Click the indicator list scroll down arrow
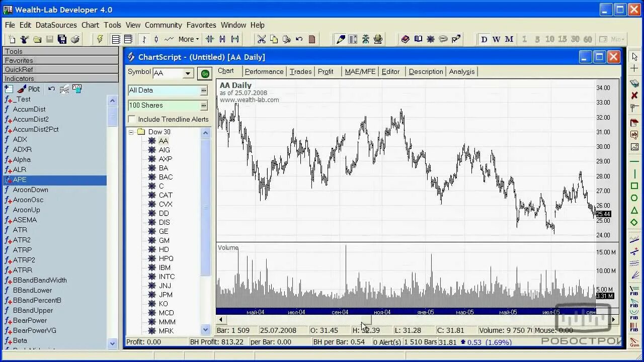This screenshot has height=362, width=644. point(113,344)
